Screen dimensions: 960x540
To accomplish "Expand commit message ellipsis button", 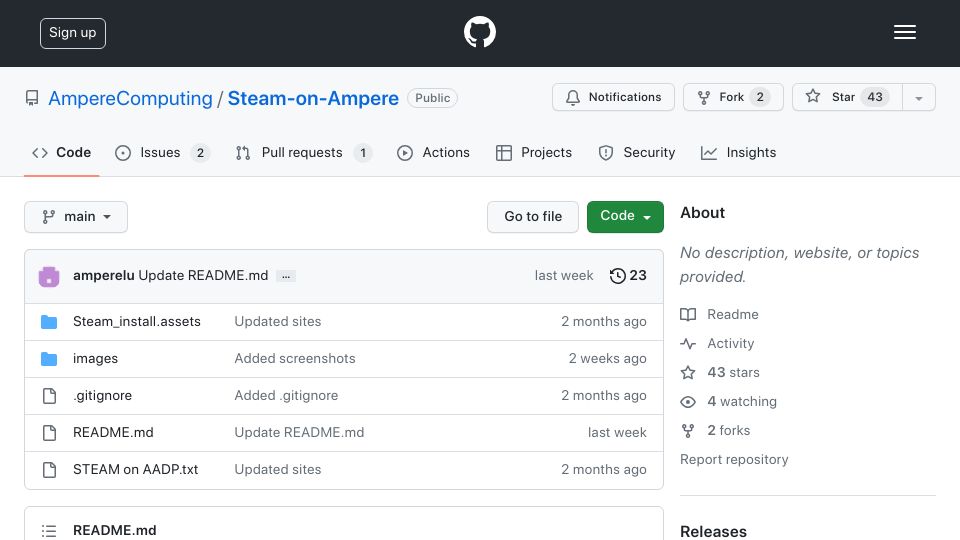I will pos(286,276).
